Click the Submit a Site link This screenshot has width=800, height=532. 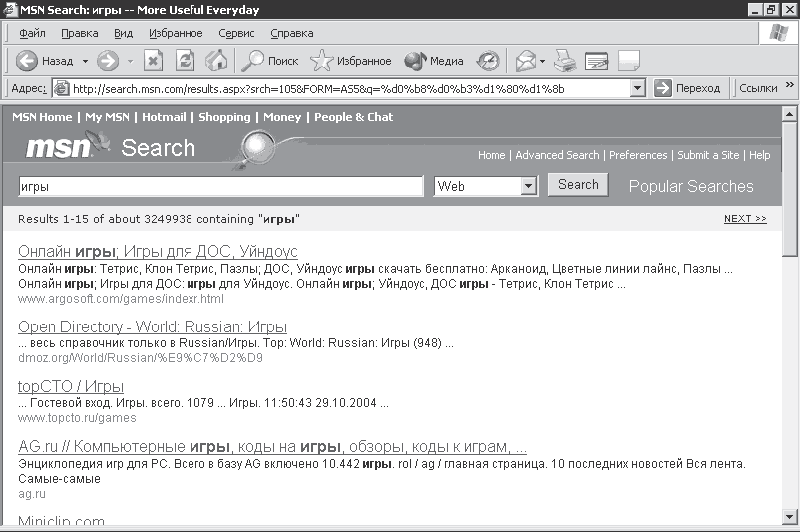(x=708, y=155)
